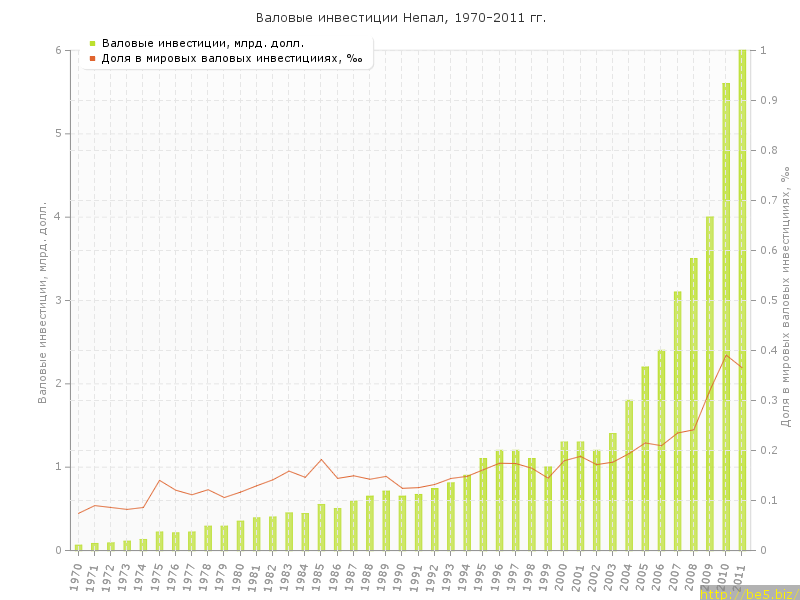
Task: Click the chart title 'Валовые инвестиции Непал'
Action: click(x=400, y=18)
